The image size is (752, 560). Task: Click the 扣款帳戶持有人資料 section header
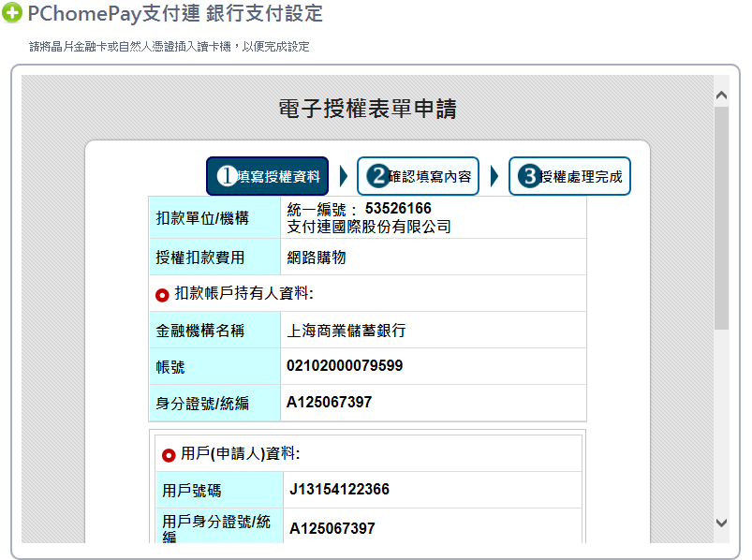[x=244, y=293]
